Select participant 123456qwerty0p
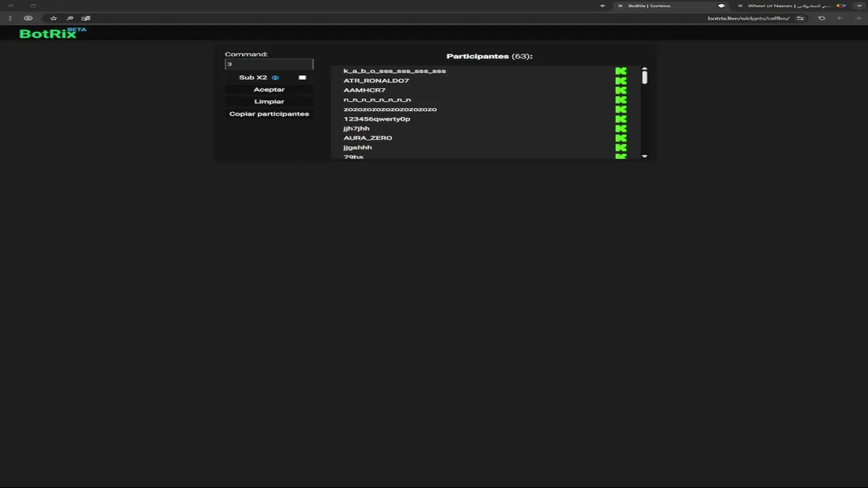This screenshot has width=868, height=488. tap(376, 119)
